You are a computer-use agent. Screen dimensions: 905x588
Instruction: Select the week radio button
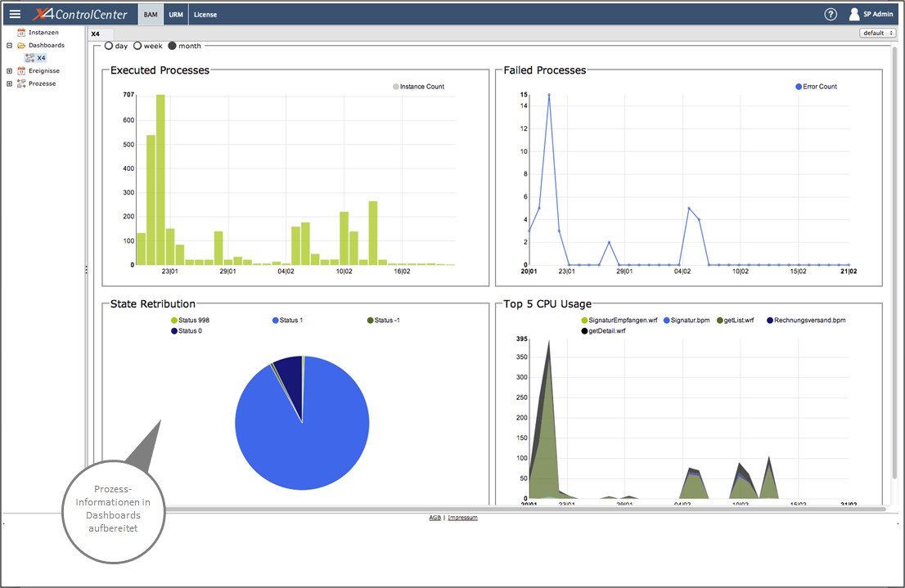click(137, 46)
